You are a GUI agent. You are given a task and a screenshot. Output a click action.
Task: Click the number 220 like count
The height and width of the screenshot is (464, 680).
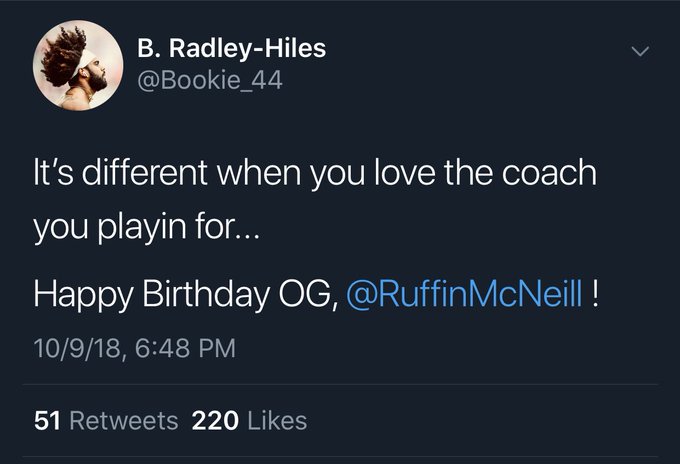(x=214, y=420)
